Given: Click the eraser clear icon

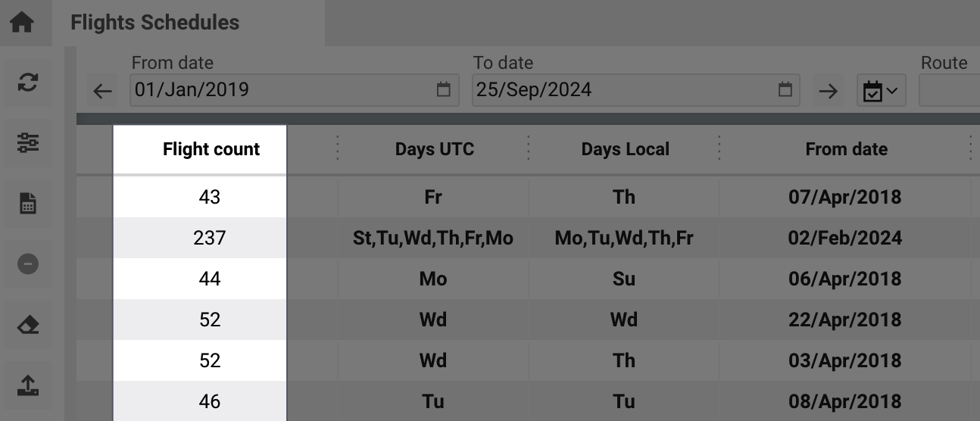Looking at the screenshot, I should pyautogui.click(x=28, y=325).
